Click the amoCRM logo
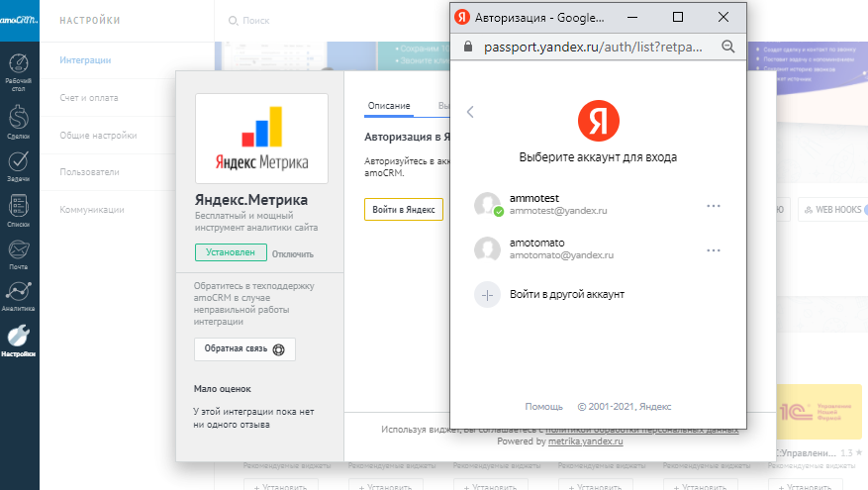 [x=20, y=20]
